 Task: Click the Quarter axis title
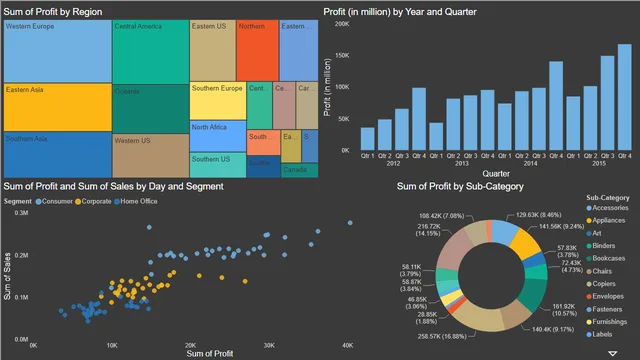coord(496,173)
